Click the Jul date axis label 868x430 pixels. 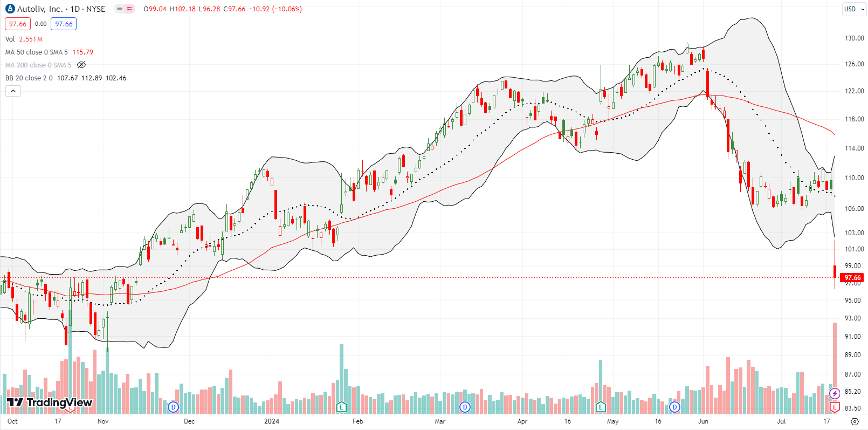[x=781, y=421]
